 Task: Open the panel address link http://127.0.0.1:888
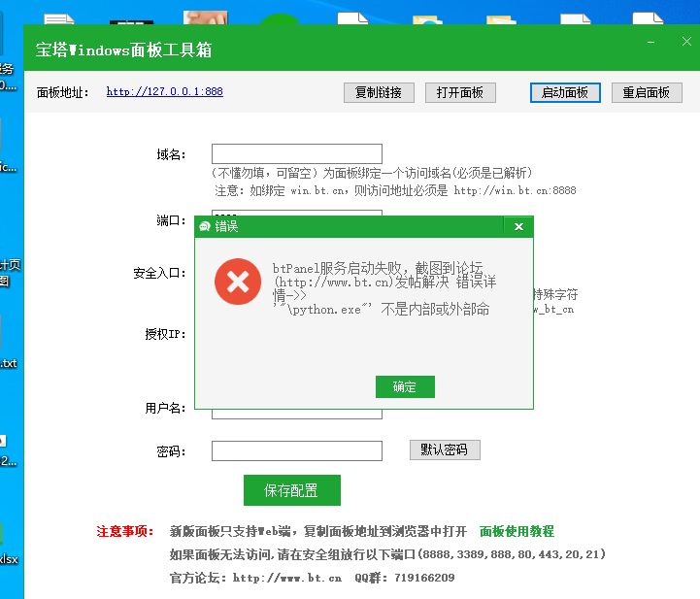pos(165,91)
